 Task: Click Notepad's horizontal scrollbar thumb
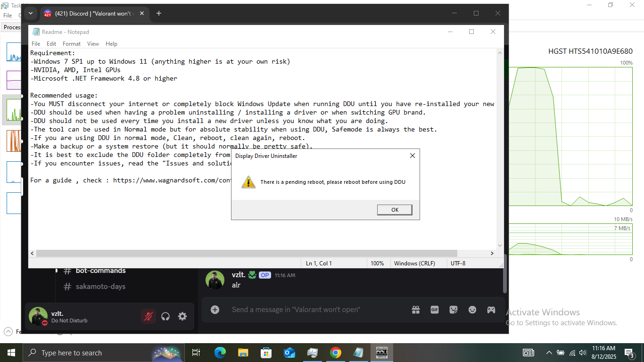click(x=247, y=253)
